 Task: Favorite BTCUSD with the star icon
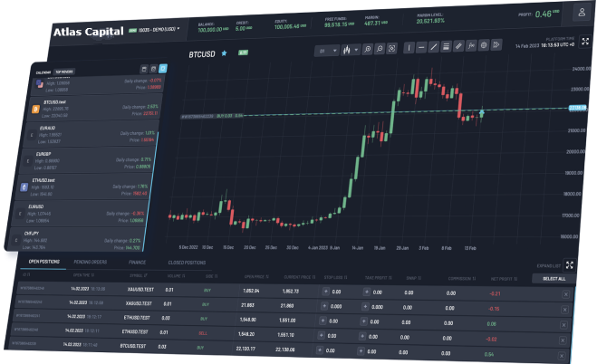(224, 54)
